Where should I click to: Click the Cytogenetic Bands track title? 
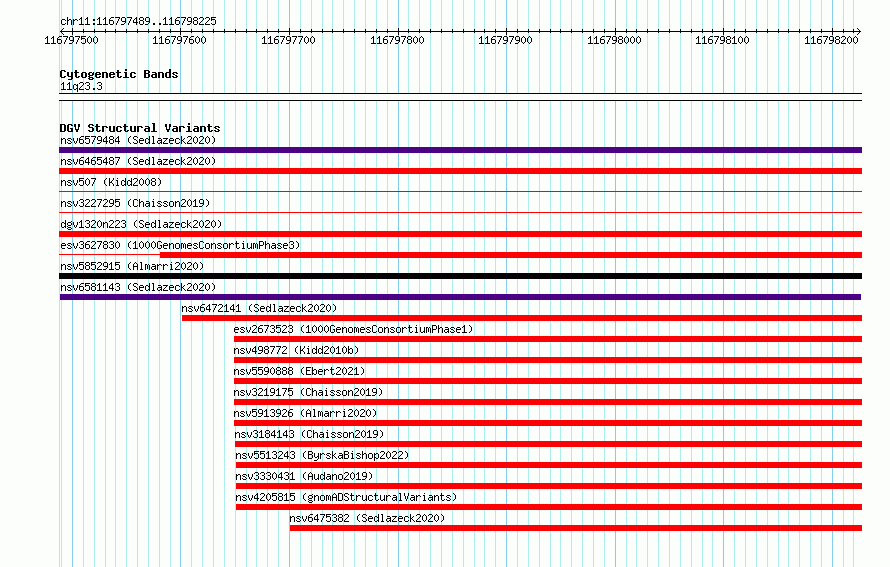coord(119,74)
